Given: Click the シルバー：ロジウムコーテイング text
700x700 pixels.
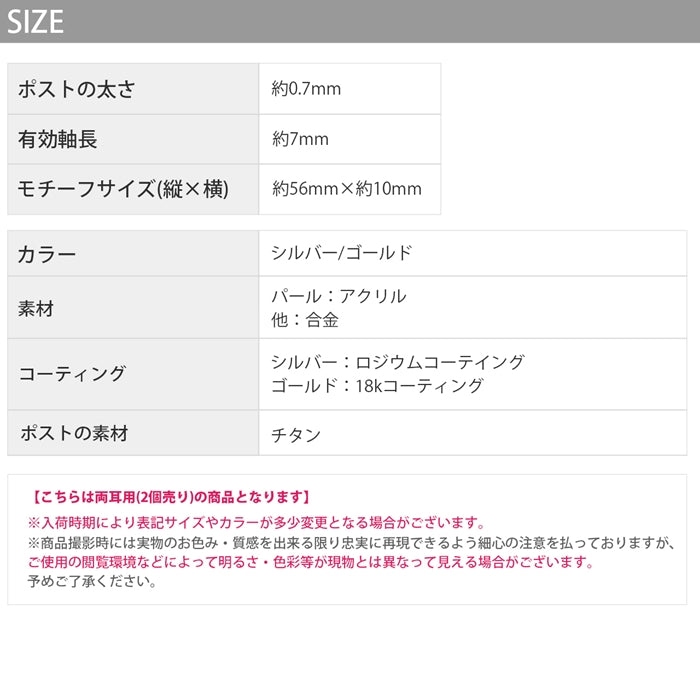Looking at the screenshot, I should tap(397, 362).
